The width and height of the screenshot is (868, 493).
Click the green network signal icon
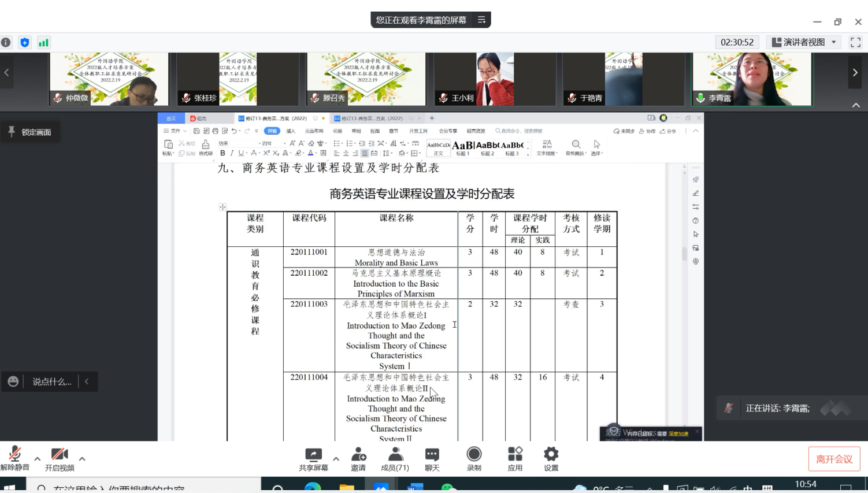pos(43,42)
